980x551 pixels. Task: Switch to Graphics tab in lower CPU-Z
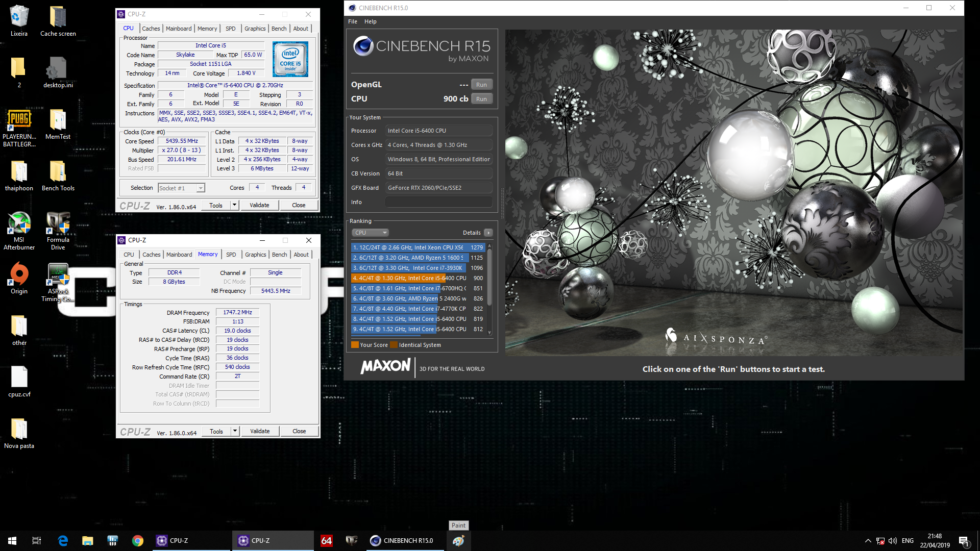tap(255, 255)
